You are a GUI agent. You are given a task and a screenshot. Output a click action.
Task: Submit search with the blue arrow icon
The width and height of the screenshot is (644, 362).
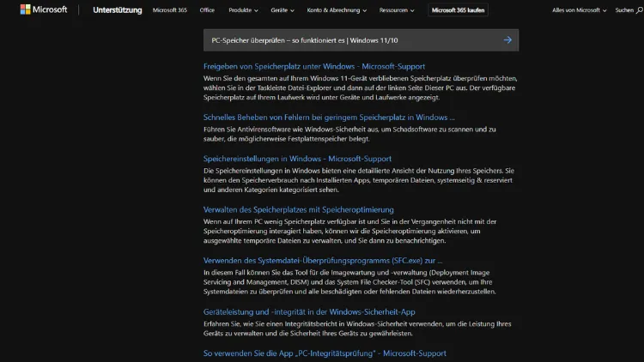pos(507,39)
